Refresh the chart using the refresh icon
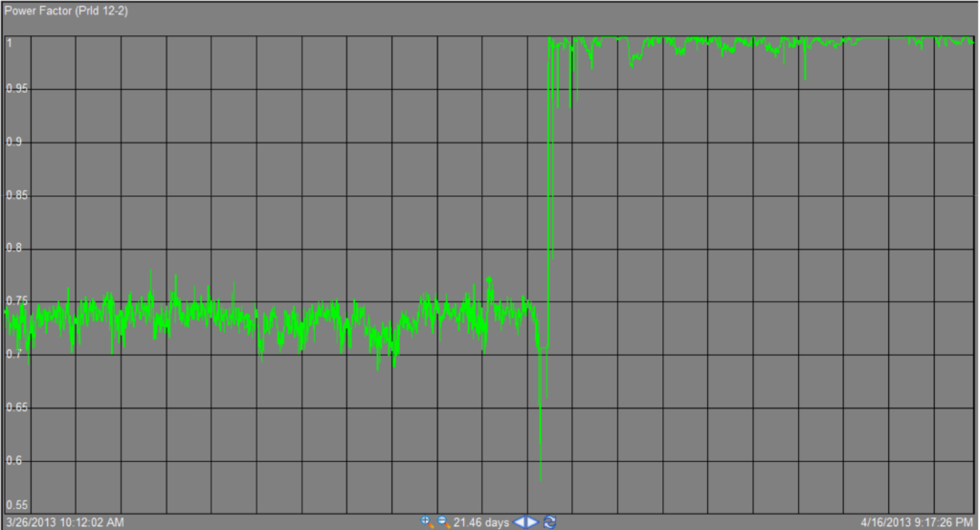 pos(549,521)
